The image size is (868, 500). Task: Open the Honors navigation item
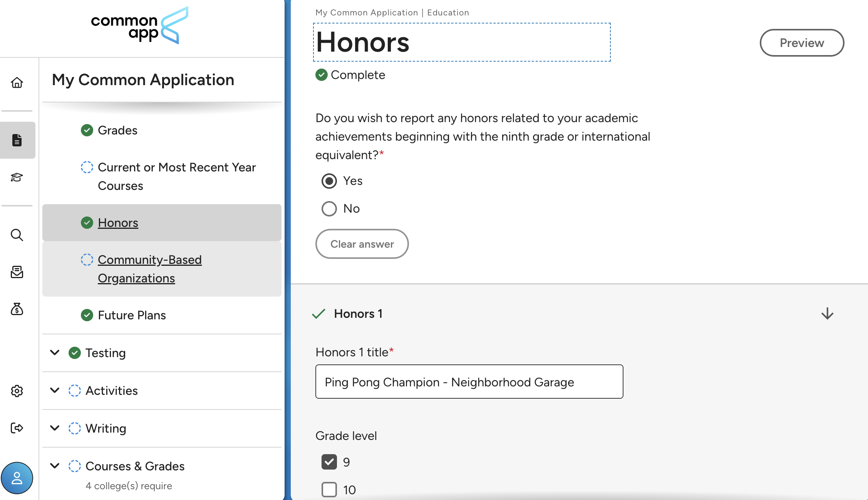tap(118, 223)
